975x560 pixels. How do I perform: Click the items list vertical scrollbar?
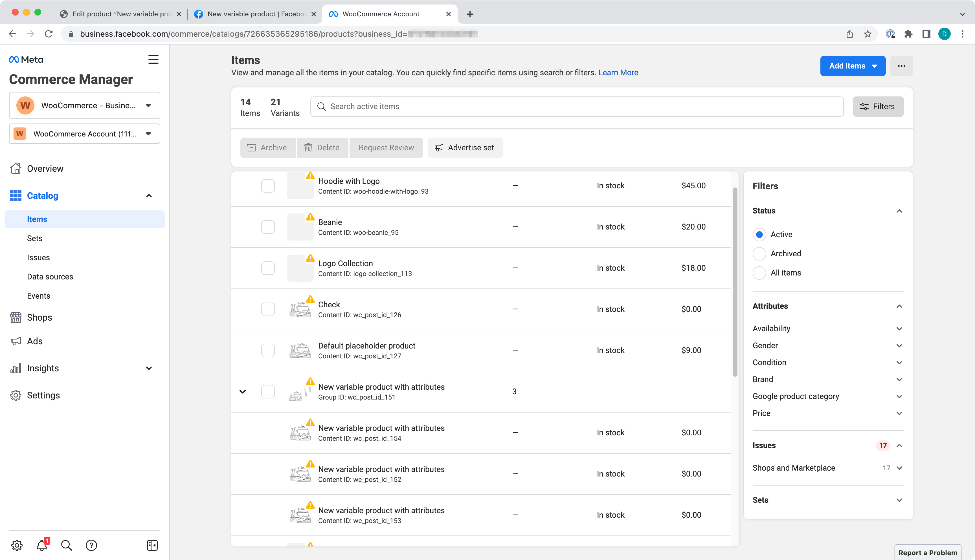point(735,282)
